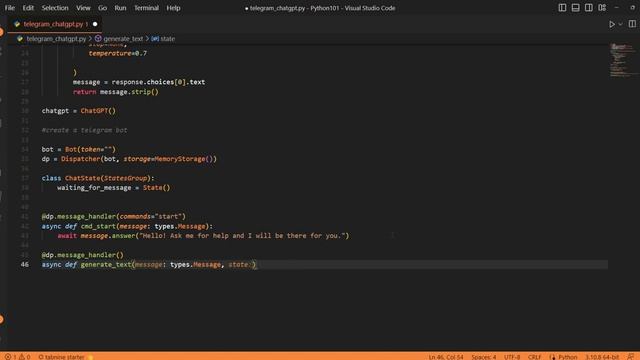Image resolution: width=640 pixels, height=360 pixels.
Task: Click 'cmd_start' function definition name
Action: (x=98, y=226)
